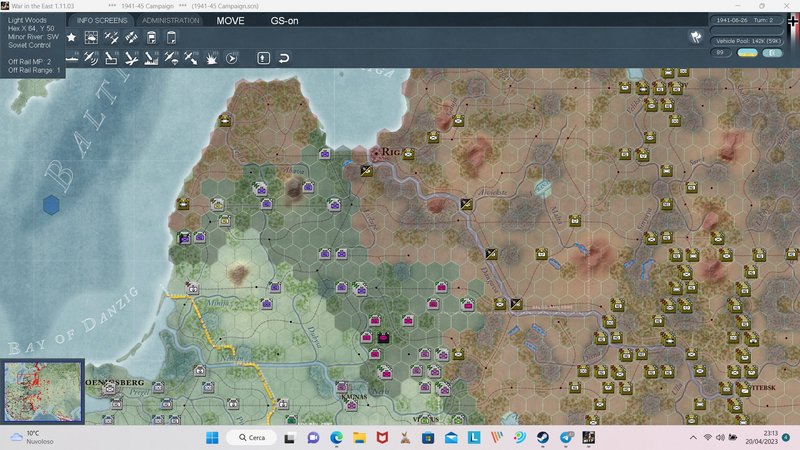Open the second blank clipboard icon
The image size is (800, 450).
tap(171, 37)
